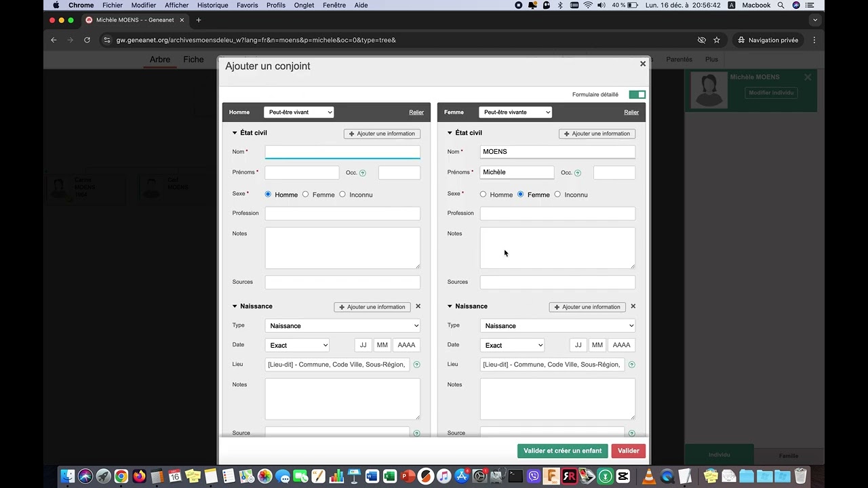Reload the Geneanet page
Screen dimensions: 868x488
point(87,40)
